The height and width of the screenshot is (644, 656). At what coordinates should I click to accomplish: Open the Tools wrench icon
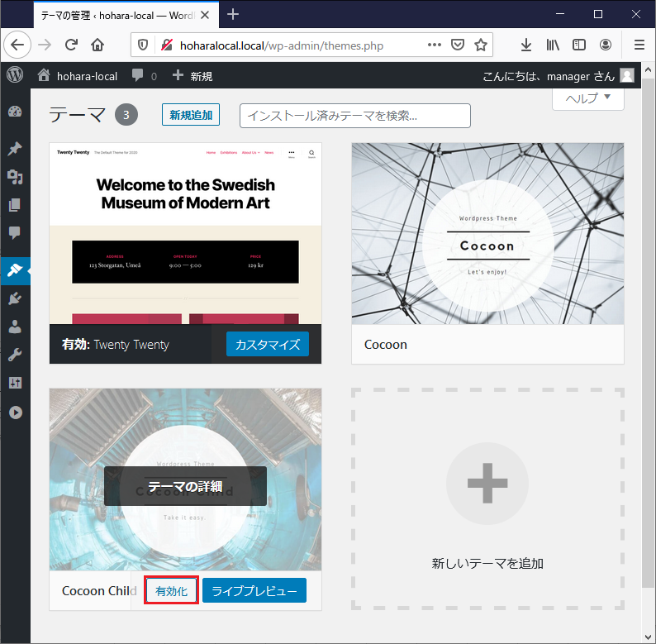(x=15, y=355)
